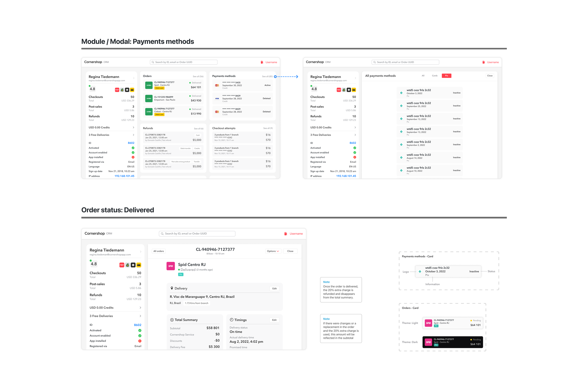Click teal Pix tag under Delivered status
Viewport: 588px width, 391px height.
(181, 274)
